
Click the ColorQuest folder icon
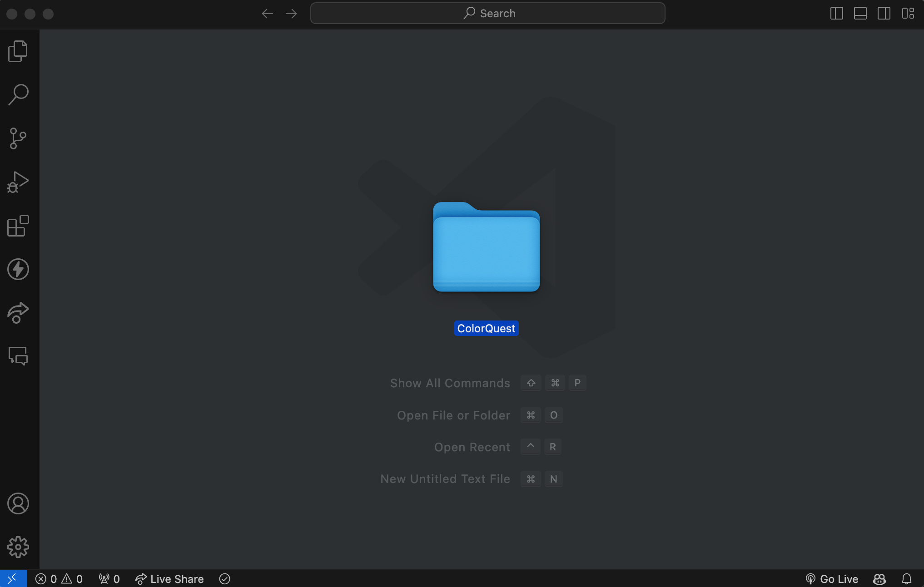coord(487,247)
